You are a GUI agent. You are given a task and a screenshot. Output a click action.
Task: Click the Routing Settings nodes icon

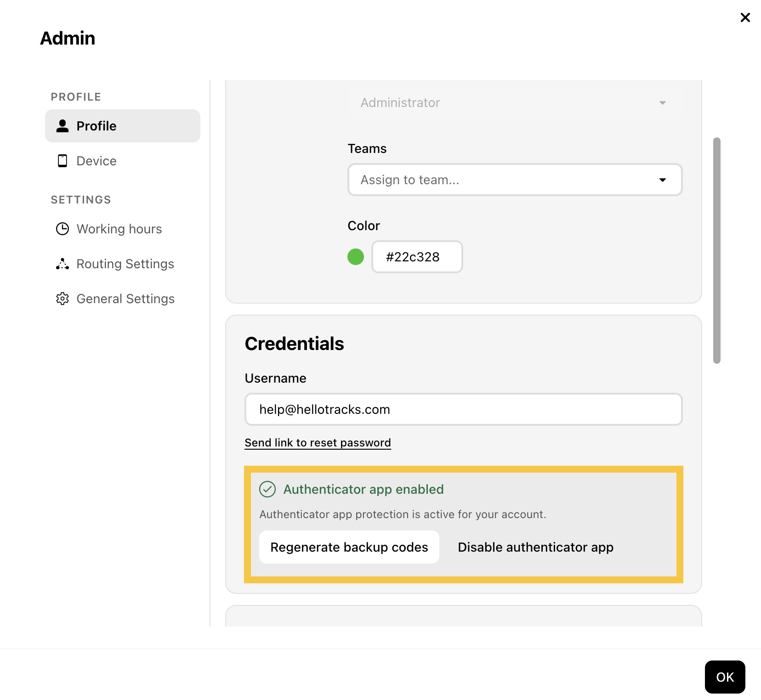point(62,264)
